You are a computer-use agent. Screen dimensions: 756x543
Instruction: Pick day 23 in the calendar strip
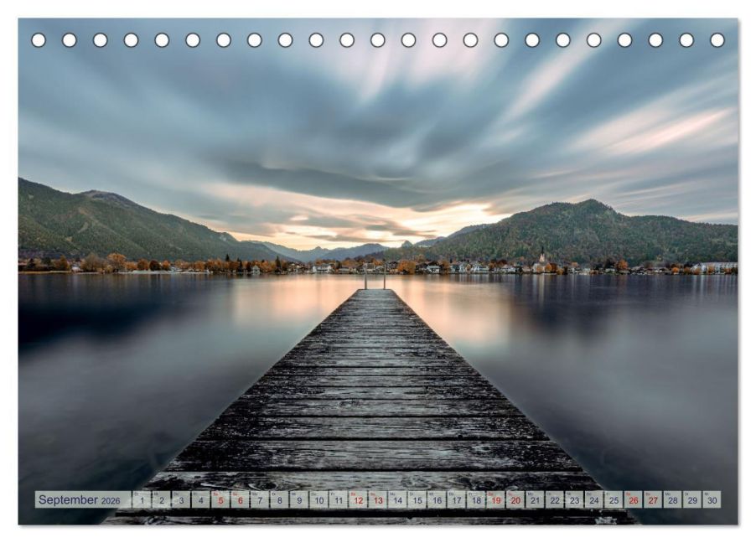click(x=574, y=500)
